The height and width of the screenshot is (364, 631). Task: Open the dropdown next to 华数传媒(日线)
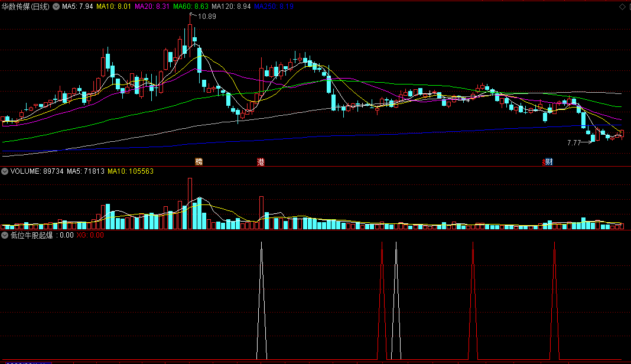56,6
